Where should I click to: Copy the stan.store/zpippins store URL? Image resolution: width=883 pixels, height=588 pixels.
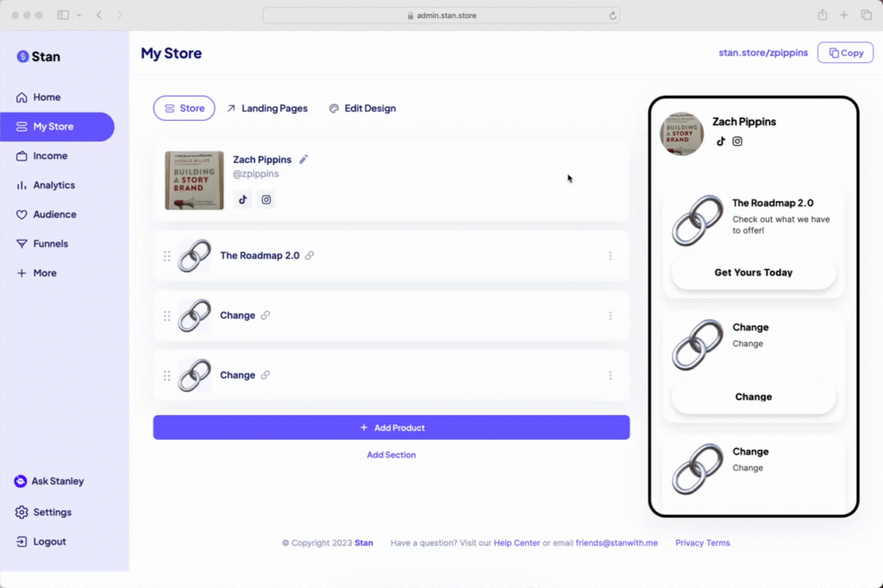click(845, 53)
